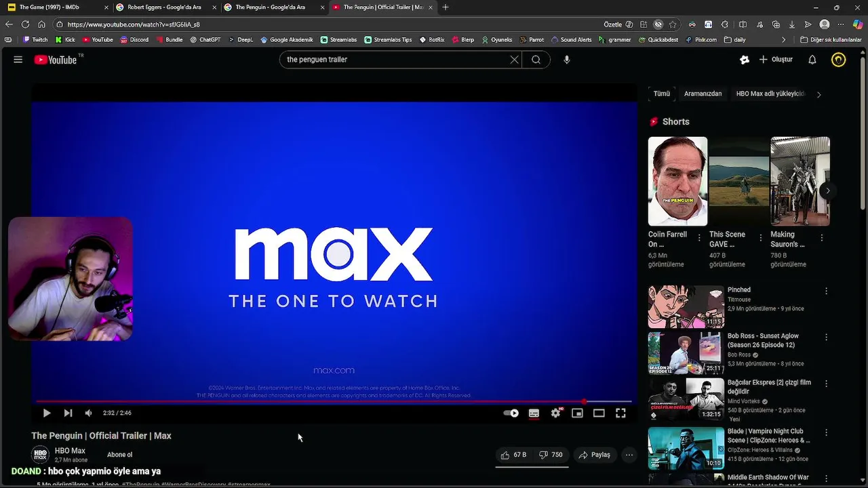Open options for This Scene GAVE short

point(760,238)
